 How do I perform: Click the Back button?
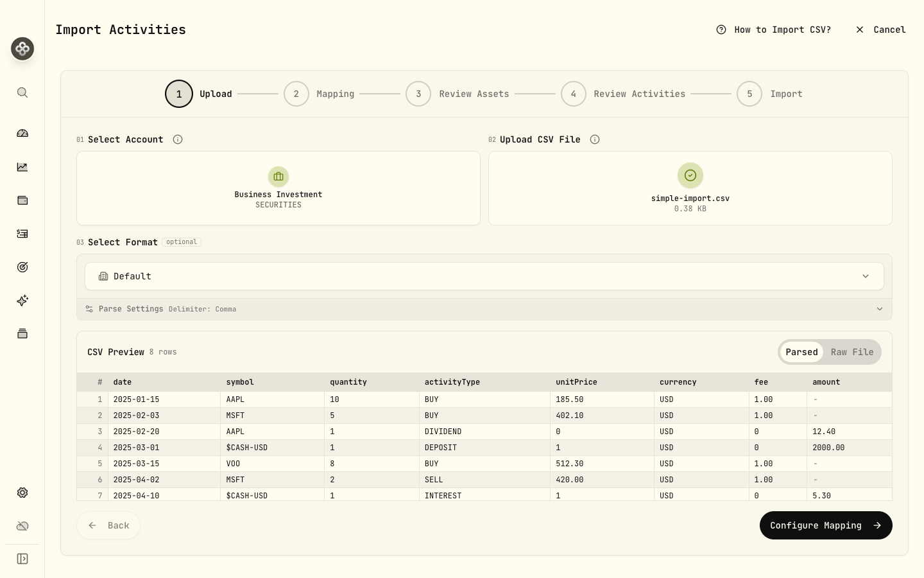[x=108, y=525]
